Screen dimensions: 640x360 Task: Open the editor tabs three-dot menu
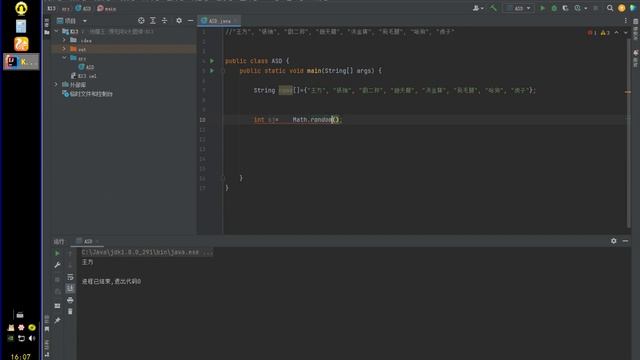(625, 20)
